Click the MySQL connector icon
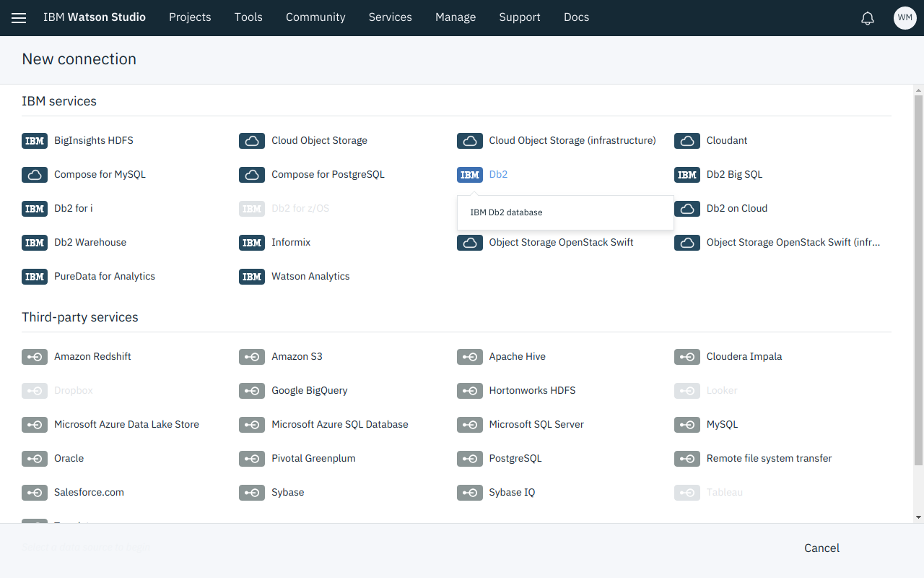Screen dimensions: 924x578 click(x=687, y=425)
